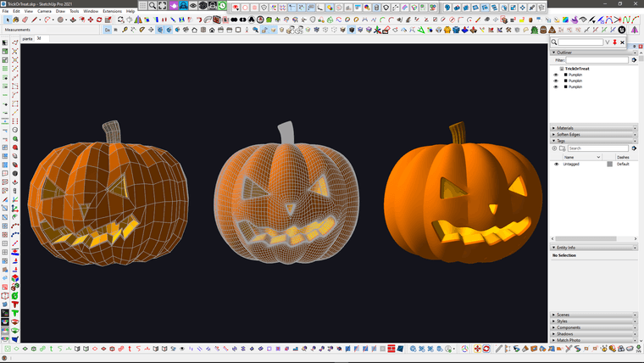
Task: Open the Extensions menu
Action: click(112, 11)
